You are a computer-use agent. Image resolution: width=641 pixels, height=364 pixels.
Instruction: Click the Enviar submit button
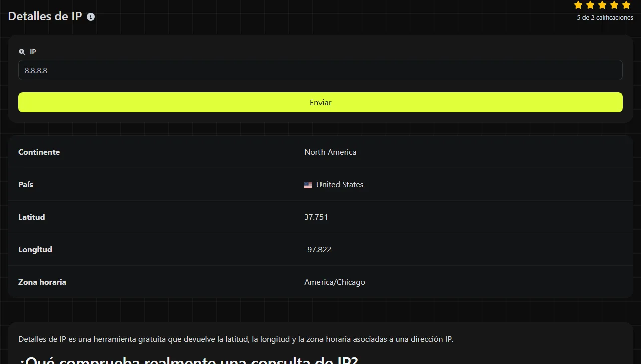tap(320, 102)
